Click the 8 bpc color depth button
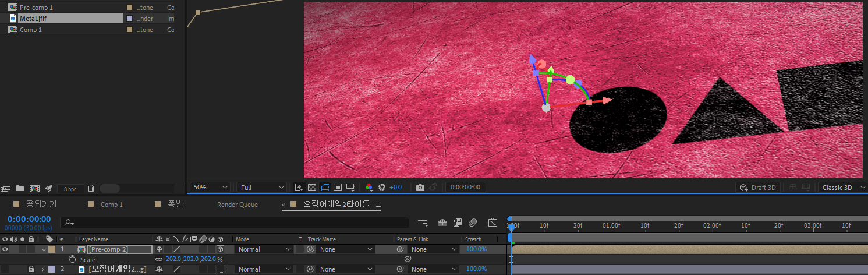The width and height of the screenshot is (868, 275). click(70, 189)
